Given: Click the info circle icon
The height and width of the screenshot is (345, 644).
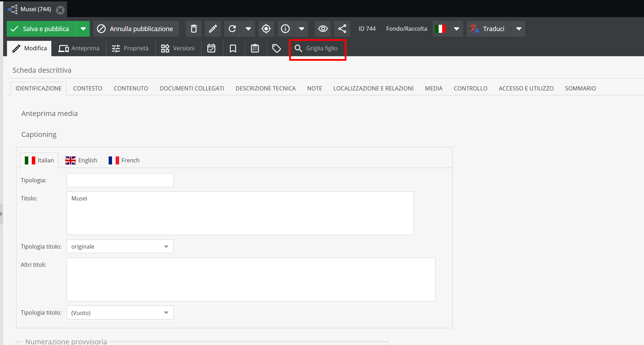Looking at the screenshot, I should [285, 29].
